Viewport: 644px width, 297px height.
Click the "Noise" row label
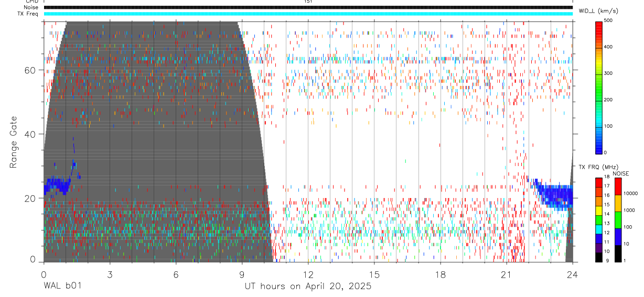pos(30,7)
